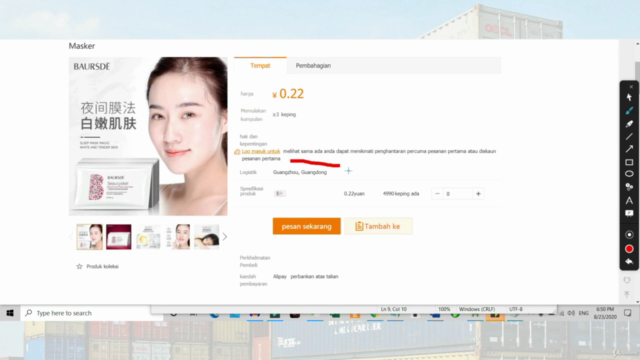Open the notification center icon in taskbar

click(x=627, y=313)
